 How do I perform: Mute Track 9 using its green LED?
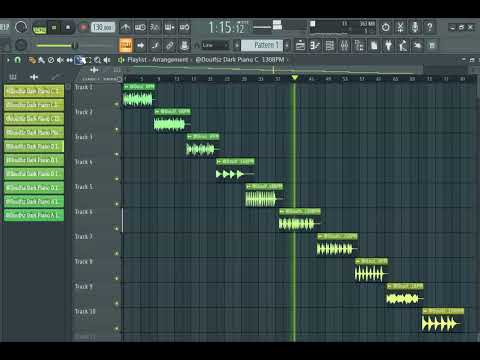click(x=117, y=303)
